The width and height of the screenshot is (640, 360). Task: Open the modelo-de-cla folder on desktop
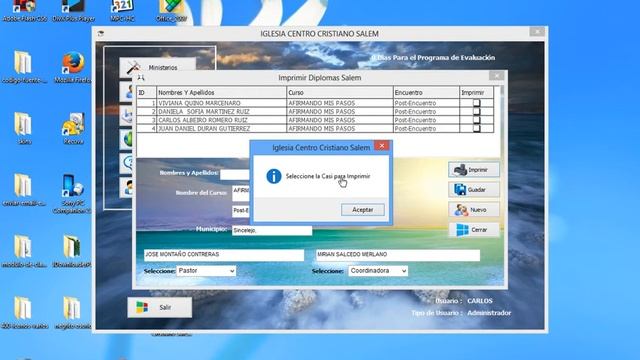click(x=24, y=251)
